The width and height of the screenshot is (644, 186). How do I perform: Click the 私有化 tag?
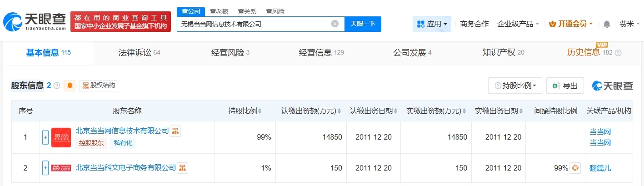(122, 143)
